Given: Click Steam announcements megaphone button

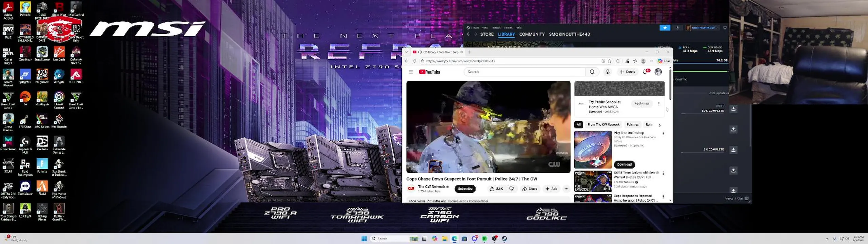Looking at the screenshot, I should [x=665, y=28].
